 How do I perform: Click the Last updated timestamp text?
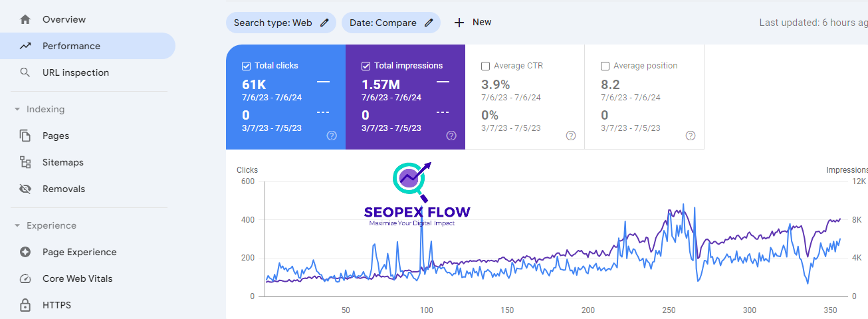tap(814, 23)
